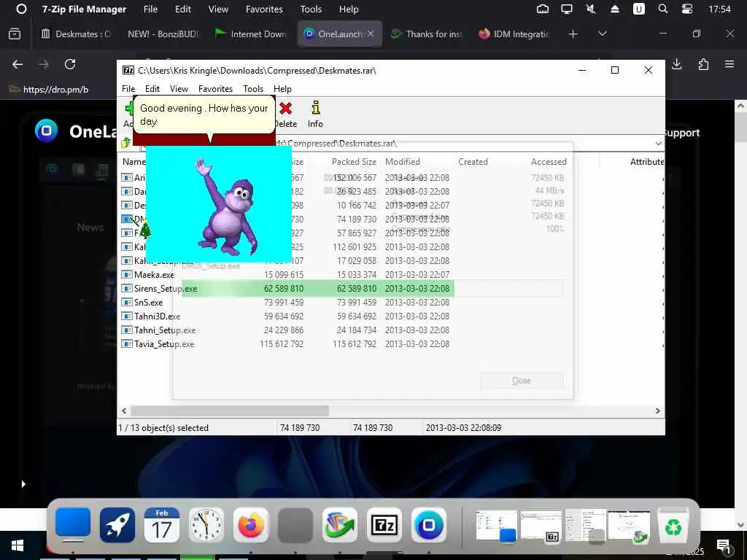Switch to the Thanks for installing tab

pyautogui.click(x=427, y=34)
